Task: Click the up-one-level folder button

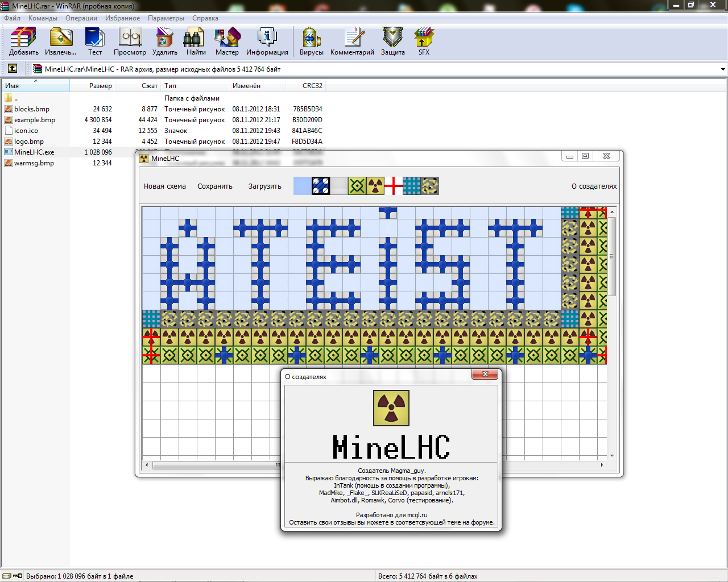Action: (x=13, y=69)
